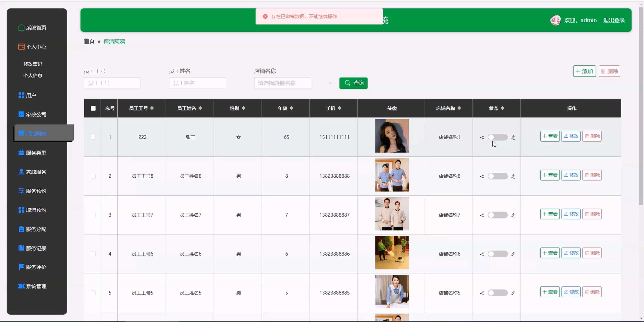644x322 pixels.
Task: Sort by 员工工号 column arrows
Action: pyautogui.click(x=152, y=108)
